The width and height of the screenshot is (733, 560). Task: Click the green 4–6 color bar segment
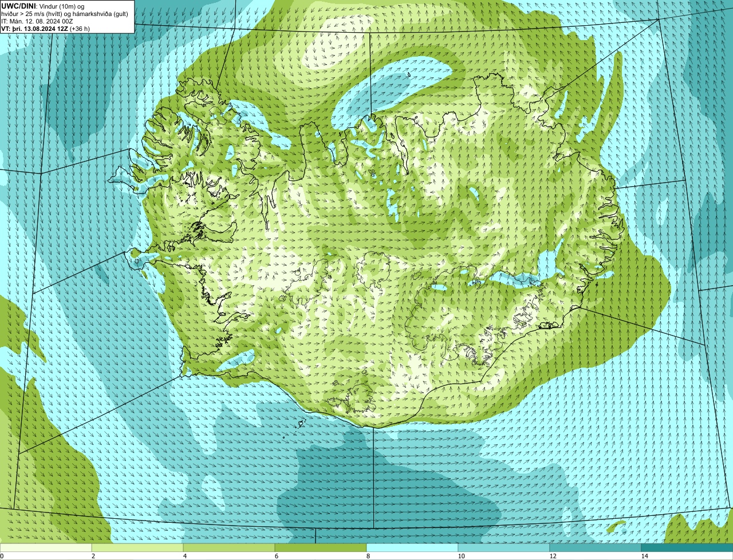229,548
